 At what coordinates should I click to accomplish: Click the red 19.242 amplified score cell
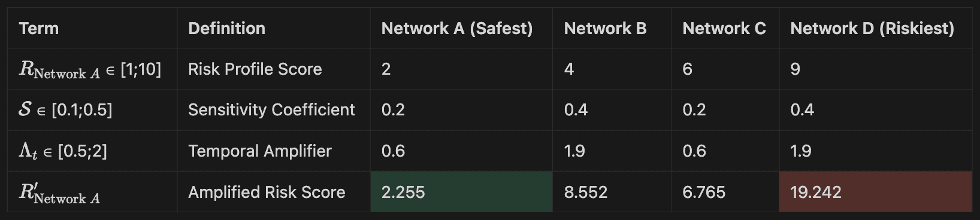(x=875, y=192)
